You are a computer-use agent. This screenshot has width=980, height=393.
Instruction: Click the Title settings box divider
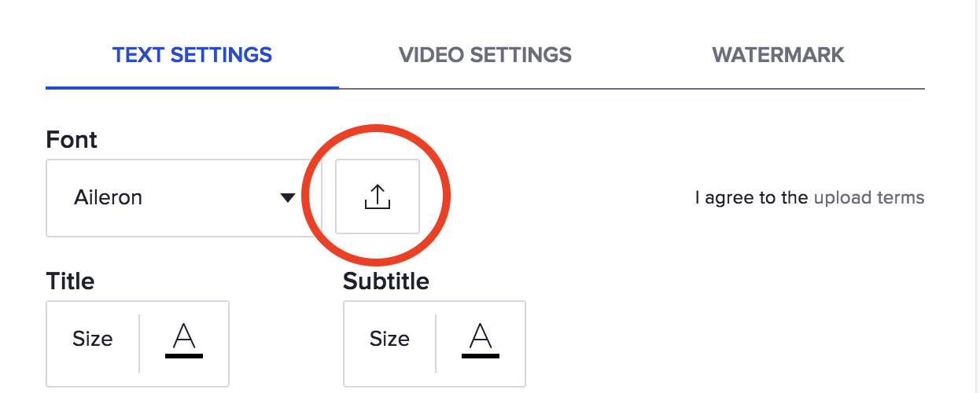point(139,343)
